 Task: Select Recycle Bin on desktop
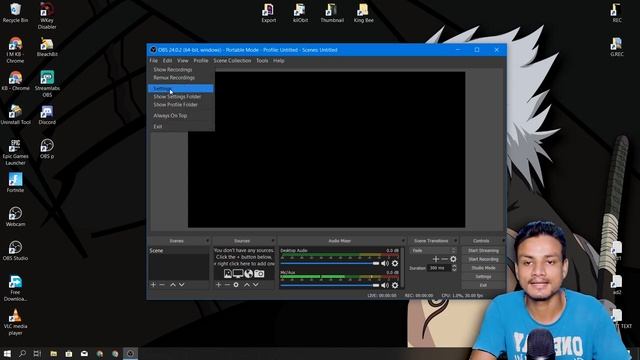15,13
